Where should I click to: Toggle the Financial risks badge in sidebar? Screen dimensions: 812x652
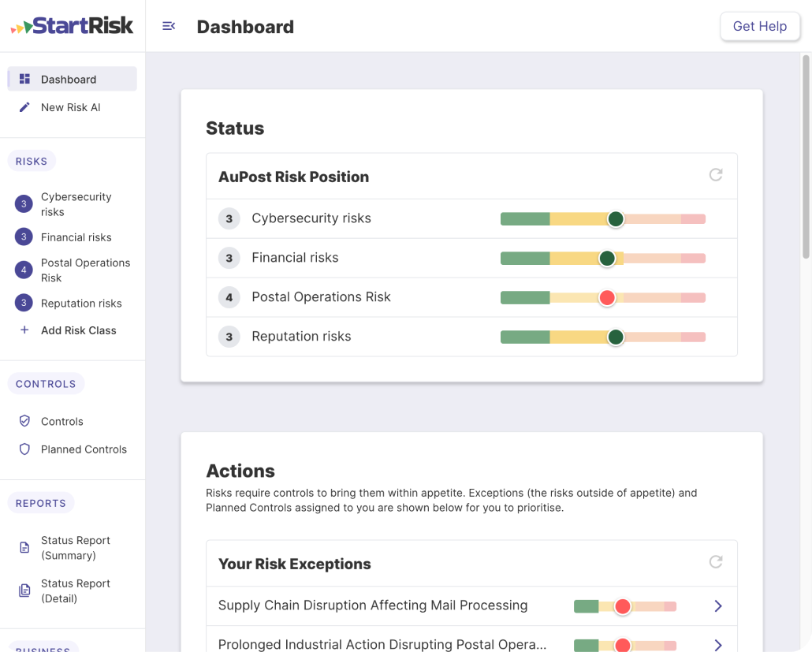pos(23,237)
